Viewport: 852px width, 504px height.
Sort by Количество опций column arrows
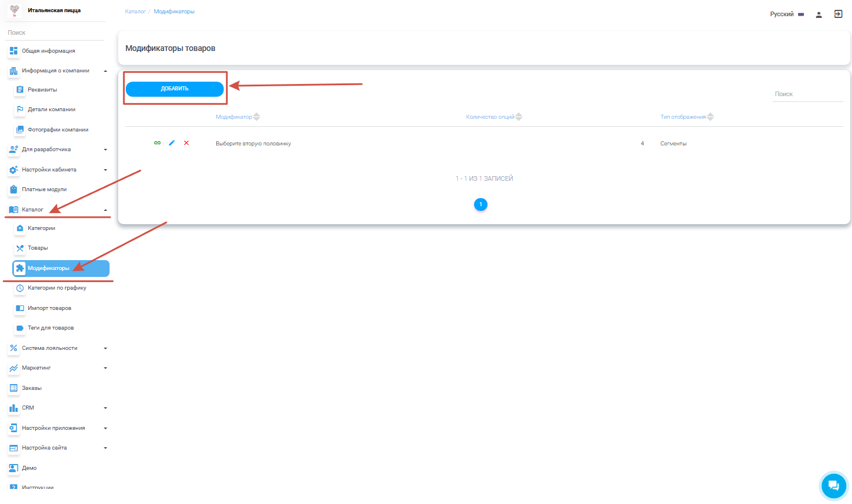(519, 117)
